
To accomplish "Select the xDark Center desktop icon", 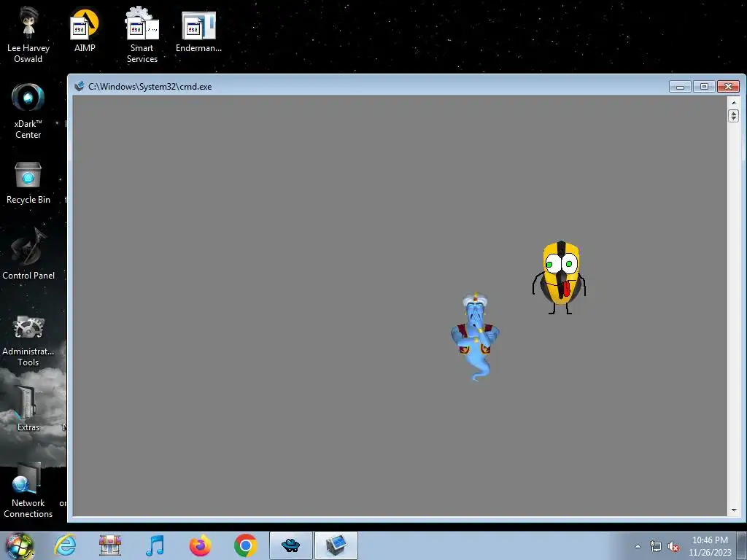I will point(28,111).
